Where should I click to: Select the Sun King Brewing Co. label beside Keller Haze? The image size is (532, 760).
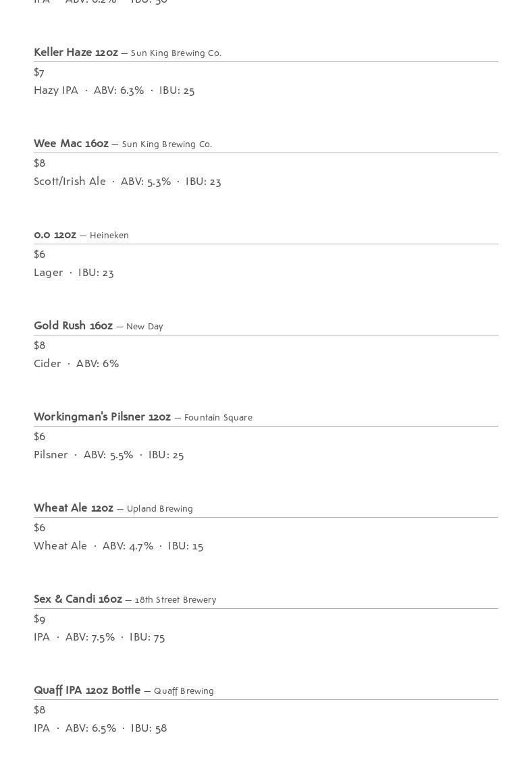(176, 53)
